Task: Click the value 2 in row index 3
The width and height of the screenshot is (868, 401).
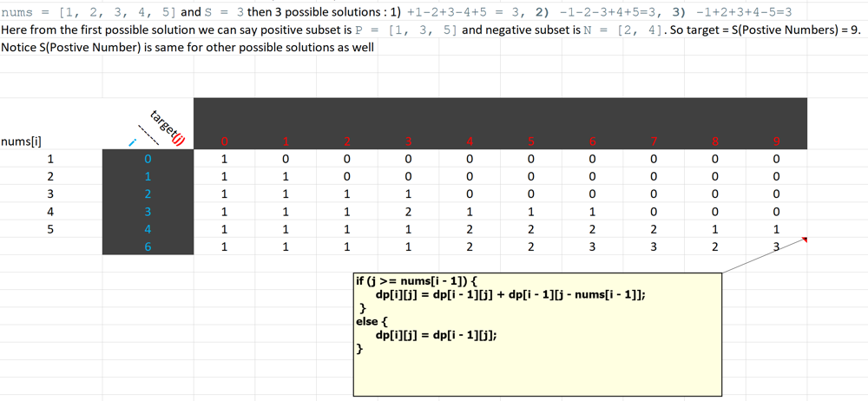Action: coord(408,212)
